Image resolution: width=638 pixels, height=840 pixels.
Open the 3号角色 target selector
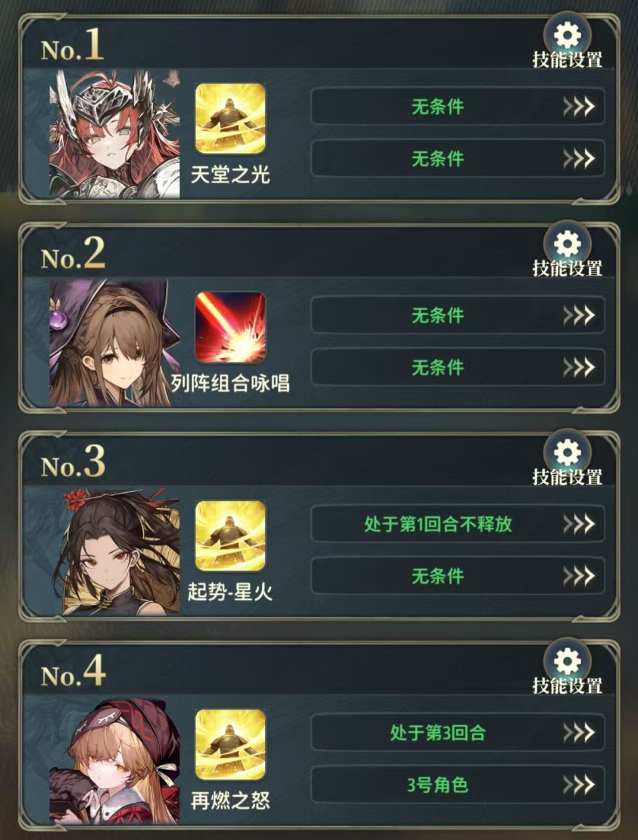pyautogui.click(x=458, y=785)
